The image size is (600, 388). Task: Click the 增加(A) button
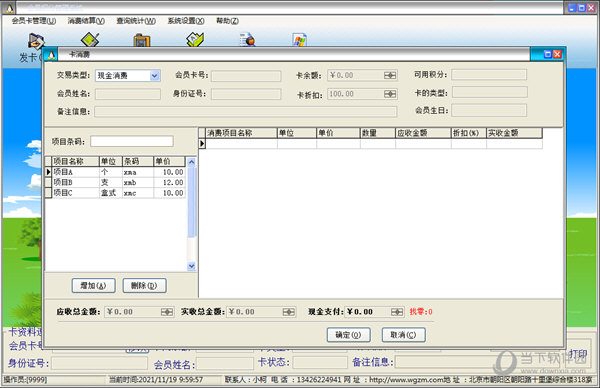point(93,285)
